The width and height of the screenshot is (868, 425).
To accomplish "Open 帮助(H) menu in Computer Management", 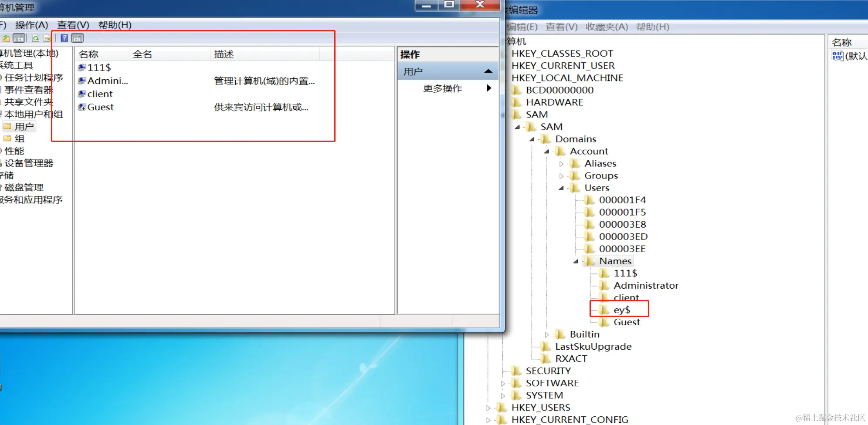I will (115, 25).
